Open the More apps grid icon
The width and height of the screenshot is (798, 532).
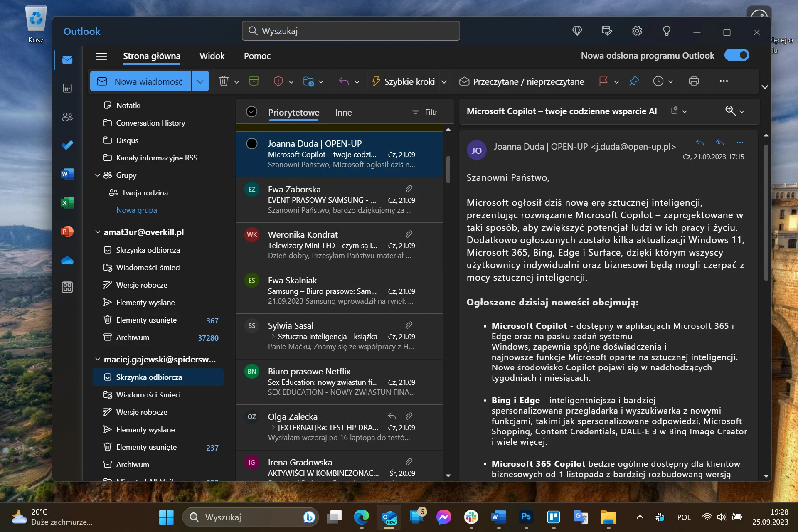[67, 287]
